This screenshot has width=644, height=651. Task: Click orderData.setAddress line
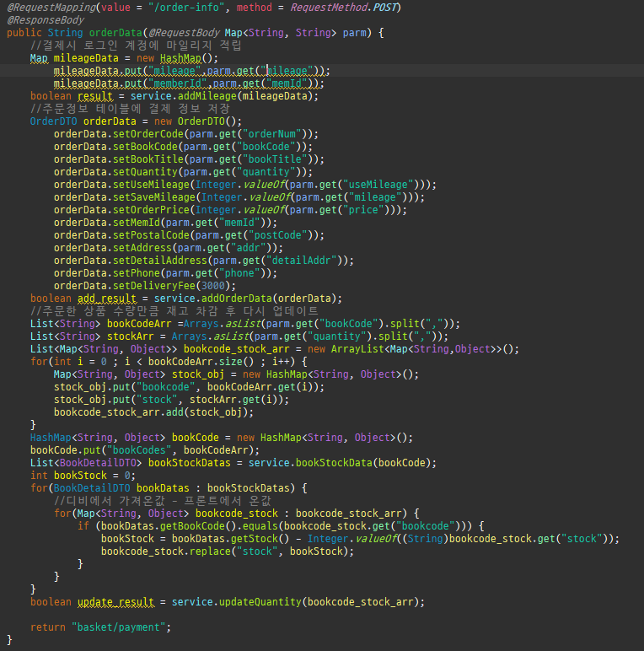pyautogui.click(x=168, y=248)
